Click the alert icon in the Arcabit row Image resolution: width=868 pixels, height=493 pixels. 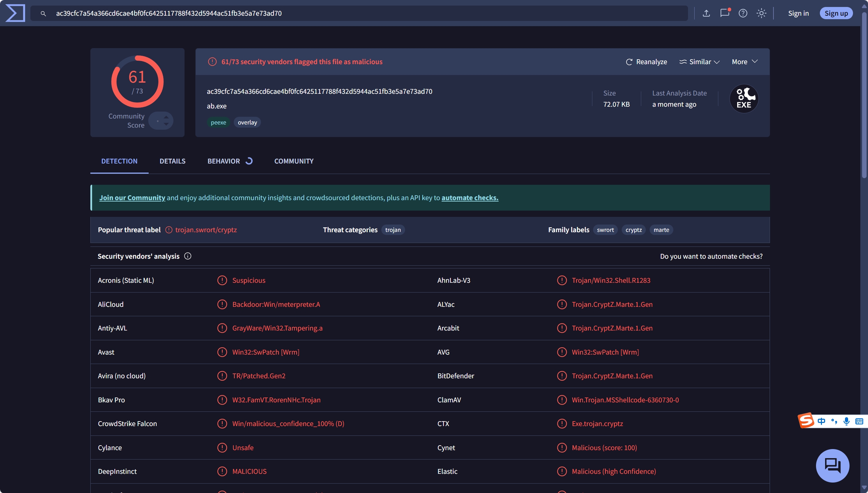click(x=562, y=328)
